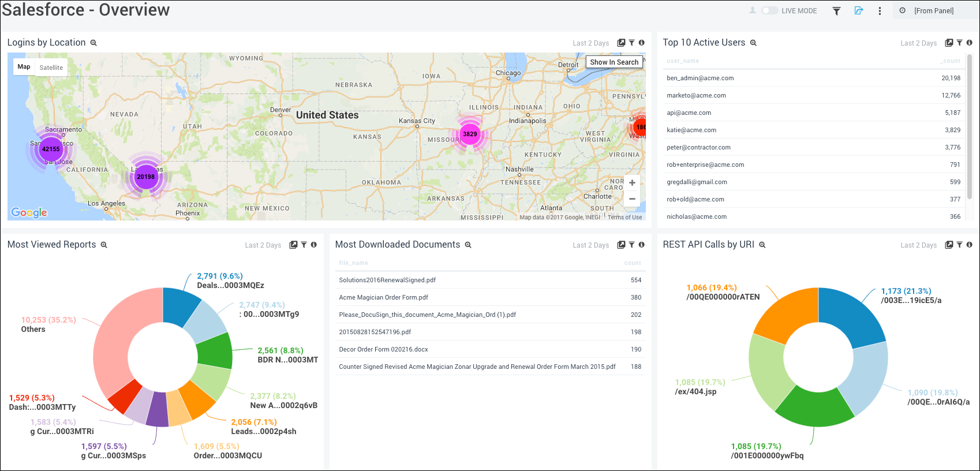Sort by the user_name column header
The width and height of the screenshot is (980, 471).
(683, 61)
